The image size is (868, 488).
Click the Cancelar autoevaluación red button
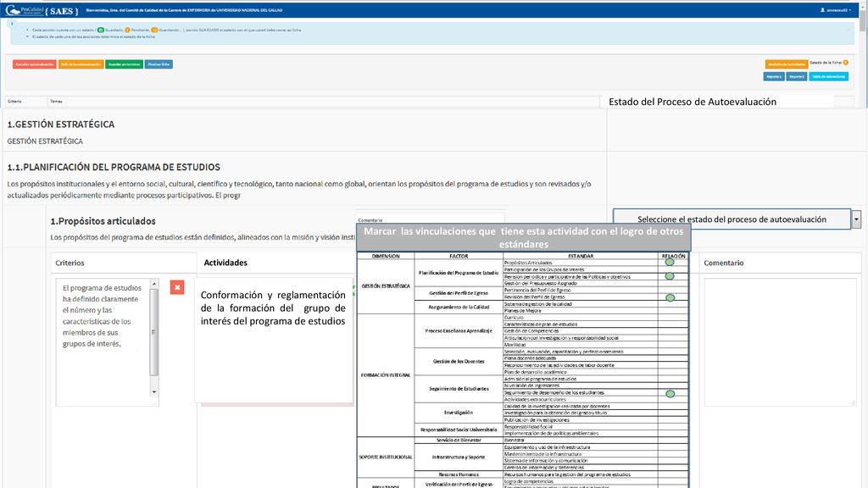tap(34, 64)
